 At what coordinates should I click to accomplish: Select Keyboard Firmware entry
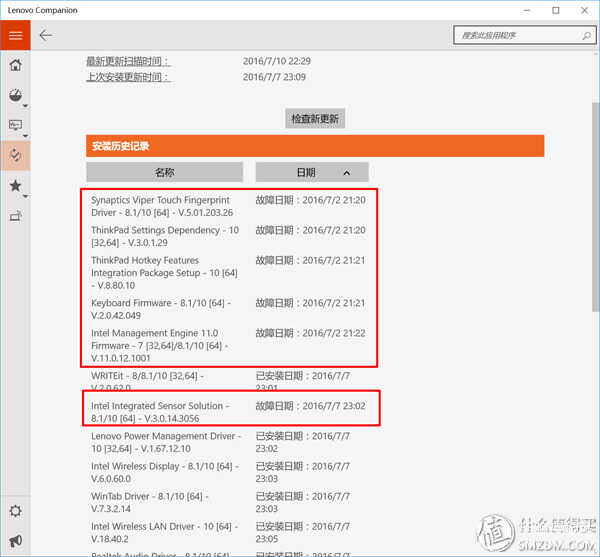point(161,309)
